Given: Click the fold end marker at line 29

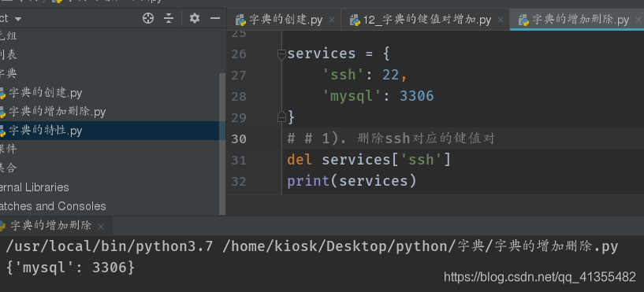Looking at the screenshot, I should click(x=281, y=117).
